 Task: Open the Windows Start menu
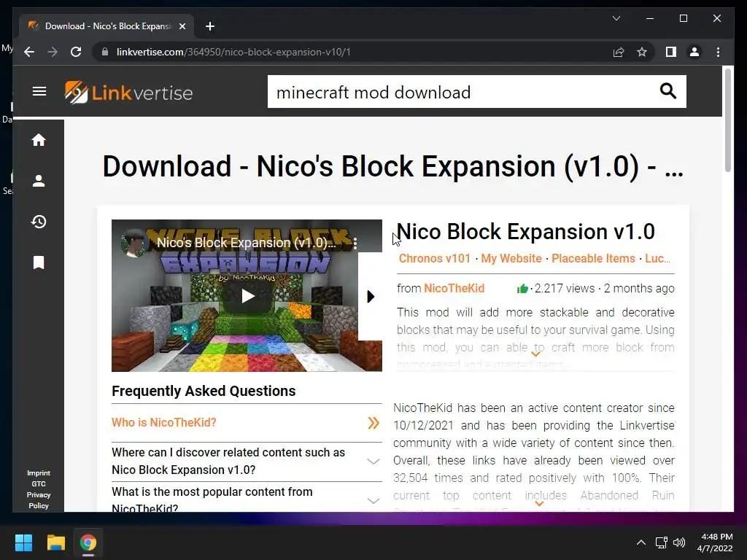click(23, 542)
